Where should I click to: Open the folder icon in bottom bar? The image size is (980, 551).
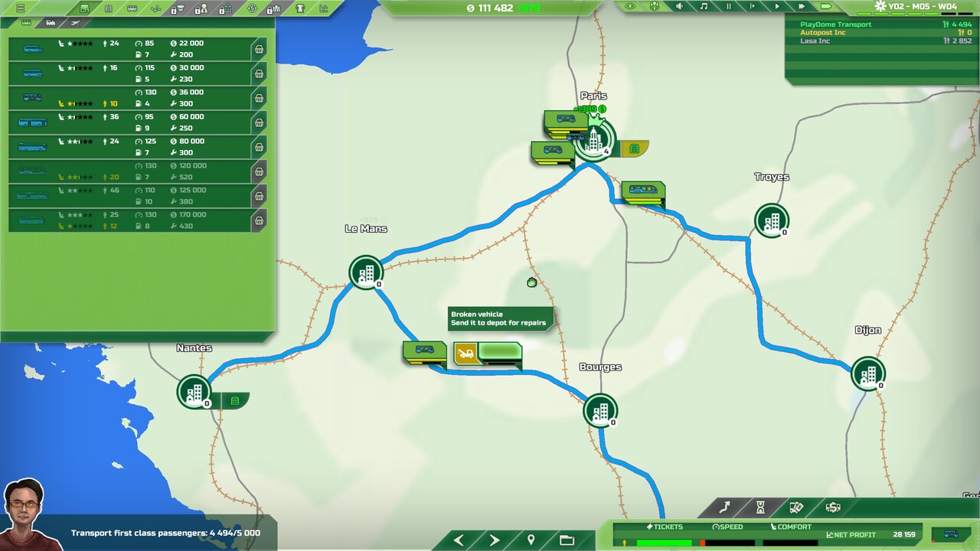pos(567,540)
